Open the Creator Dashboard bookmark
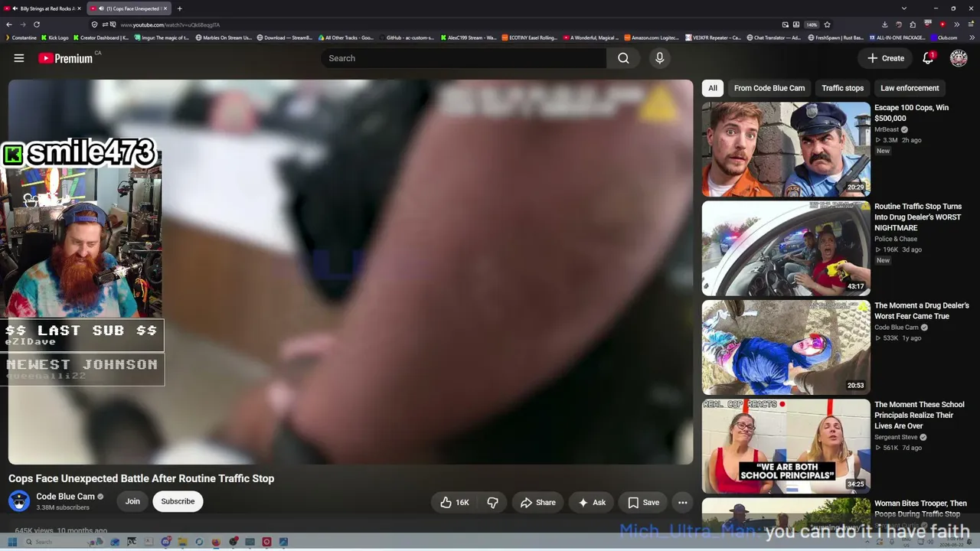The width and height of the screenshot is (980, 551). pyautogui.click(x=100, y=37)
